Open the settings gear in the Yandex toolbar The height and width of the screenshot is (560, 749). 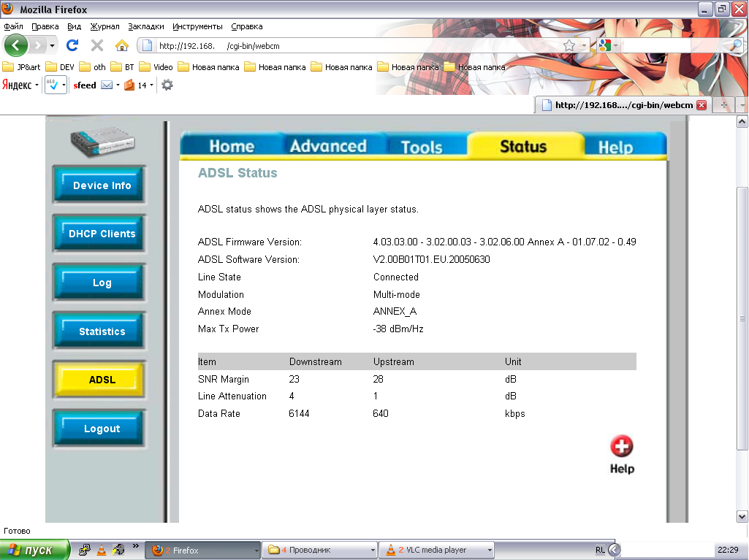pyautogui.click(x=167, y=85)
